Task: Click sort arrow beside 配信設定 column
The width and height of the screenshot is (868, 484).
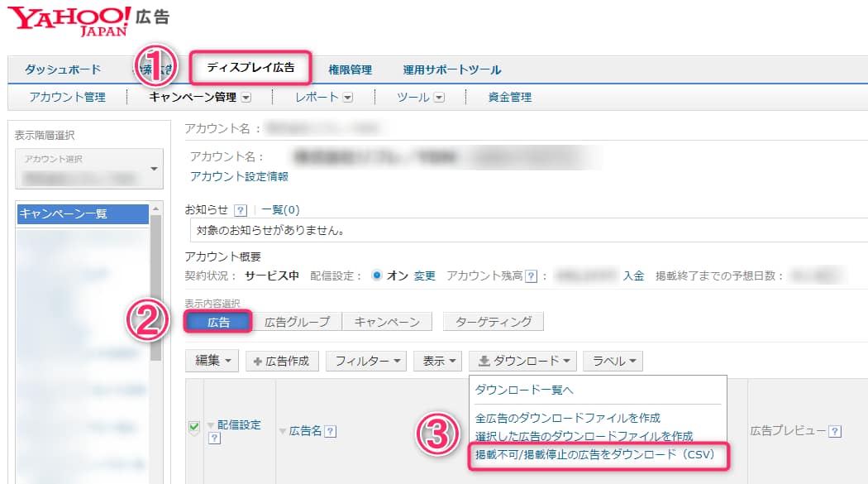Action: point(211,425)
